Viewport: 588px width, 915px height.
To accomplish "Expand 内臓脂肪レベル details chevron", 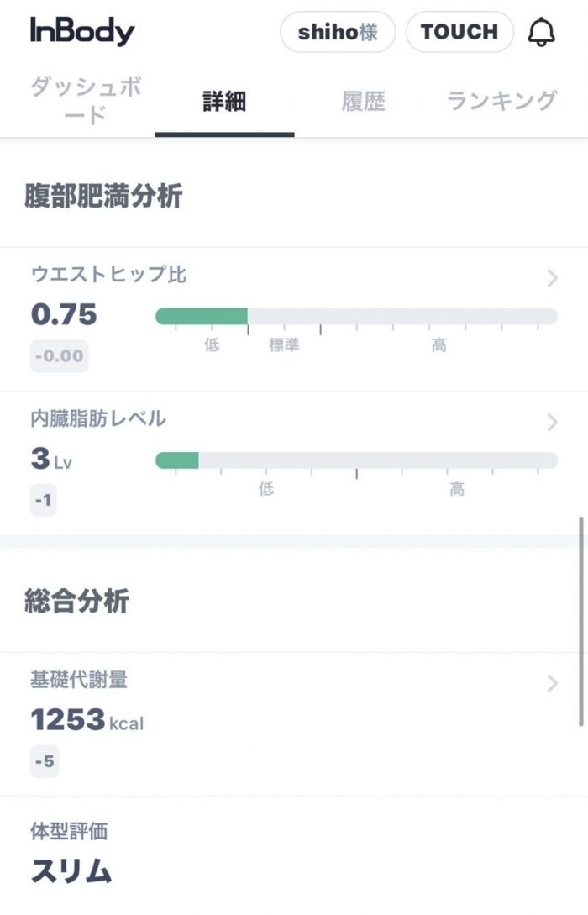I will tap(552, 421).
